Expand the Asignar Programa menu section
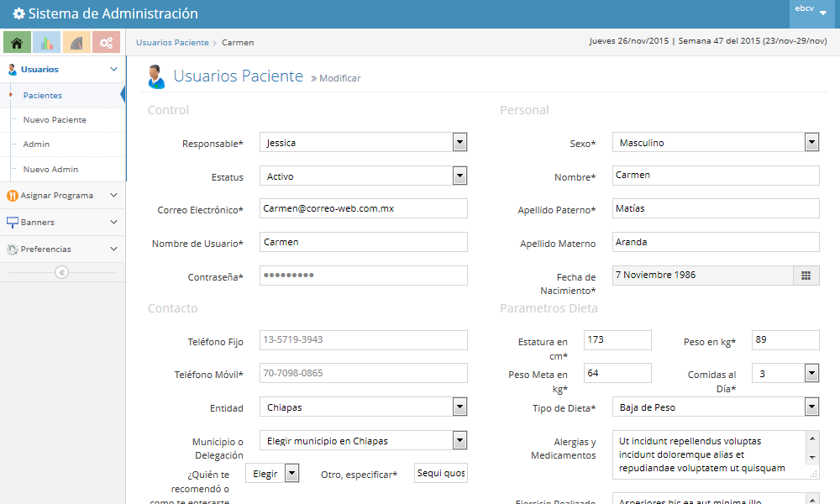This screenshot has height=504, width=840. click(62, 196)
